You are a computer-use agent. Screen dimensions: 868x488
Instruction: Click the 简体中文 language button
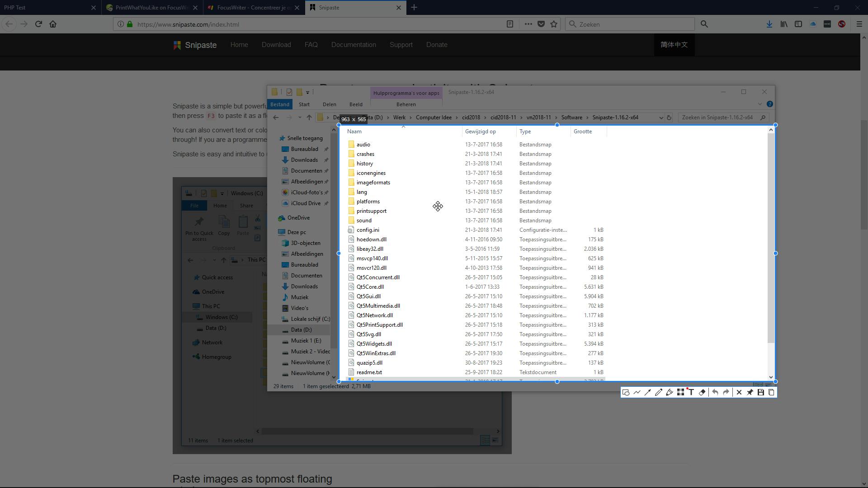[x=674, y=45]
